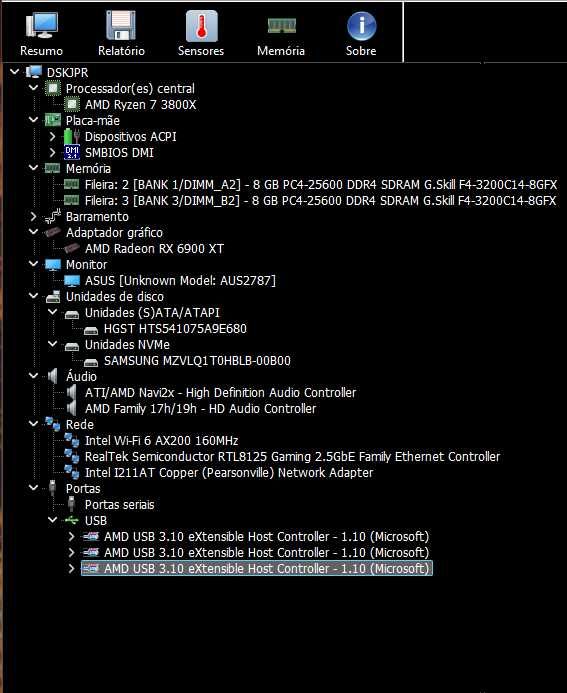Click the DSKJPR computer icon
The height and width of the screenshot is (693, 567).
tap(34, 72)
